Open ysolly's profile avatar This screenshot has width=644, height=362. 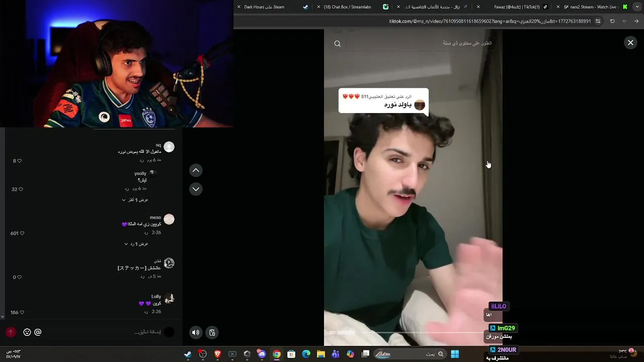[152, 174]
